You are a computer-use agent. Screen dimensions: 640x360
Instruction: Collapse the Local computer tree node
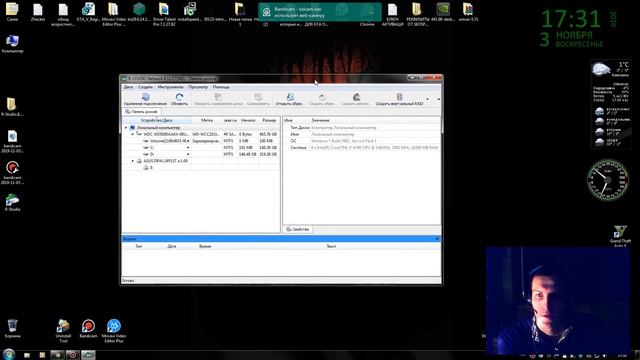[126, 128]
